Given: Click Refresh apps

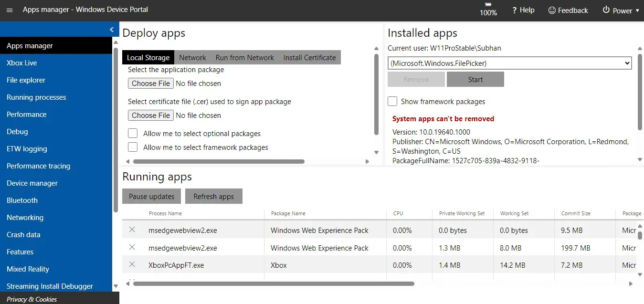Looking at the screenshot, I should (213, 196).
